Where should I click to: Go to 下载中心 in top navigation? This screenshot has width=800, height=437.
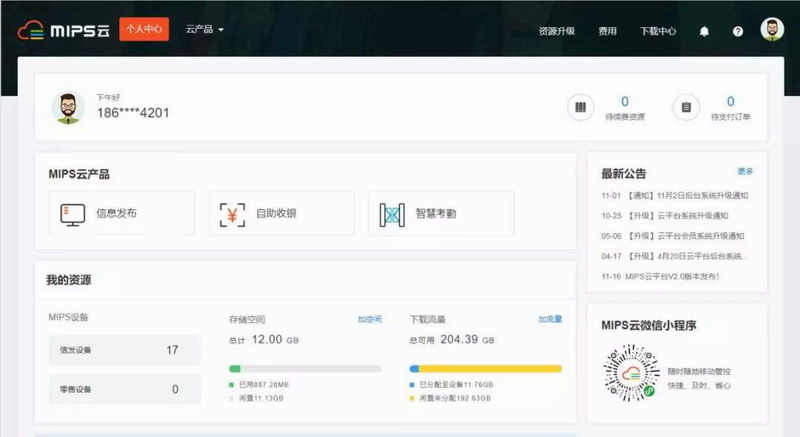click(658, 31)
